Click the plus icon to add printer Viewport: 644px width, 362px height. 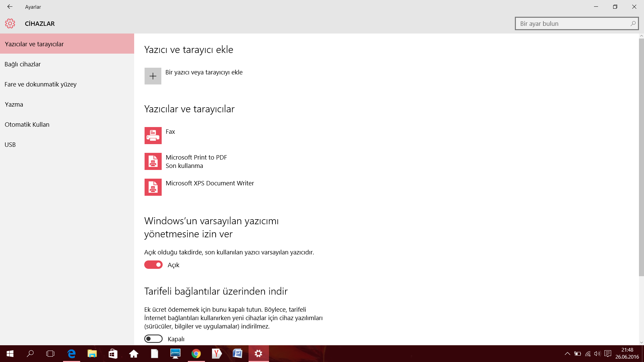[x=153, y=76]
